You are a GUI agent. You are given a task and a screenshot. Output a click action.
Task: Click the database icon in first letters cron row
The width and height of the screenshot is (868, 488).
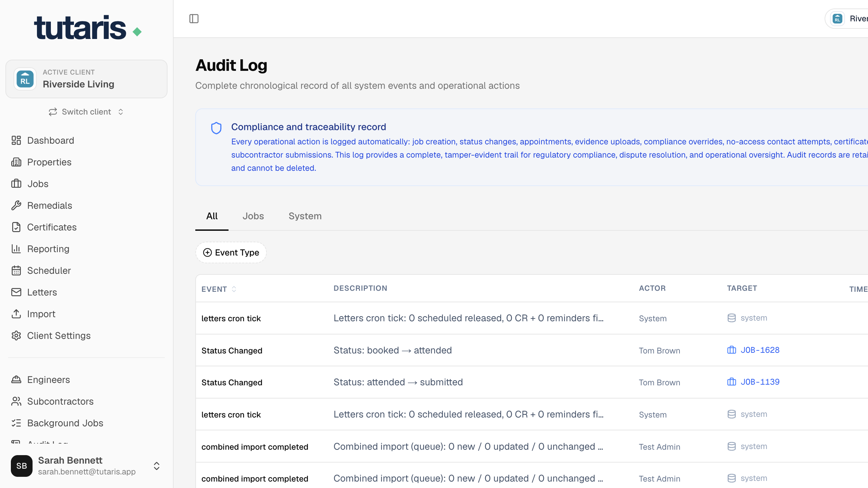point(732,318)
